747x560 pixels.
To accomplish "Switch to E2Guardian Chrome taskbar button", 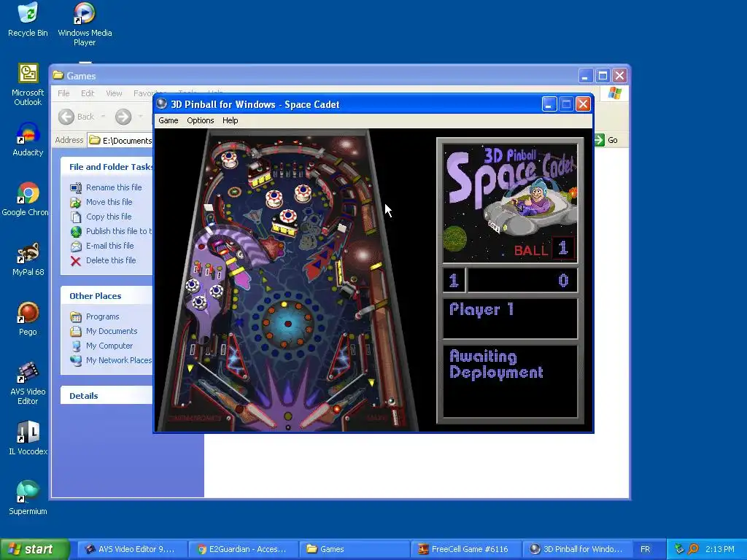I will (243, 549).
